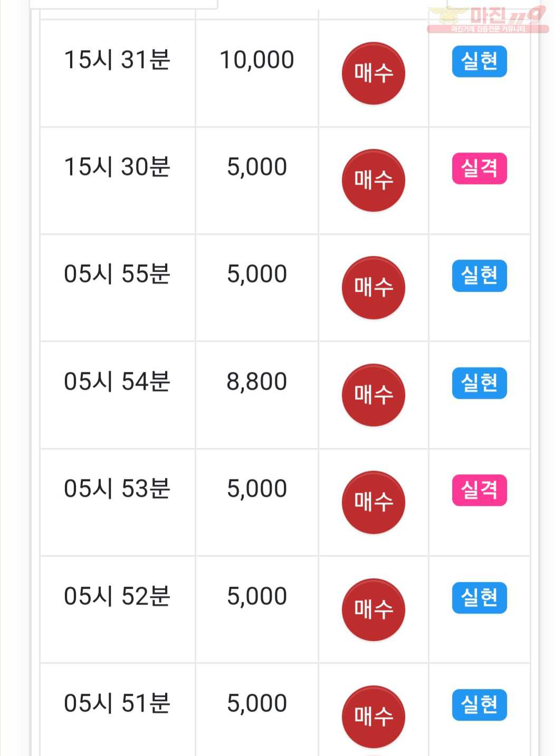Viewport: 555px width, 756px height.
Task: Click the 15시 31분 time cell
Action: [118, 73]
